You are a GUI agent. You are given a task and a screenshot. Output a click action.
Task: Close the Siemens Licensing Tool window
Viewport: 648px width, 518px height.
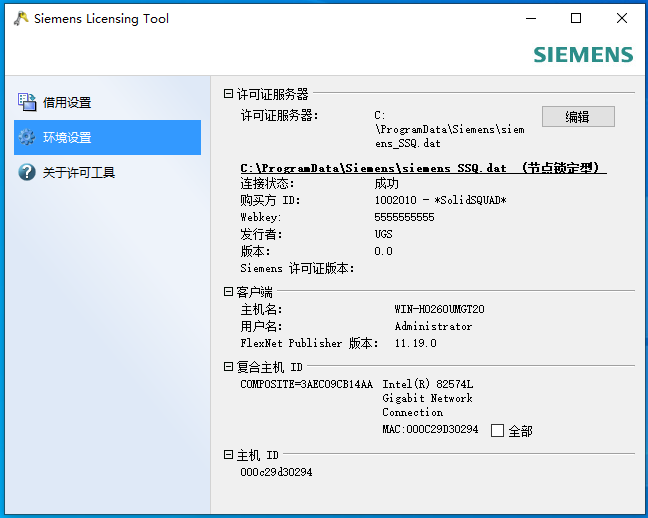(x=622, y=18)
